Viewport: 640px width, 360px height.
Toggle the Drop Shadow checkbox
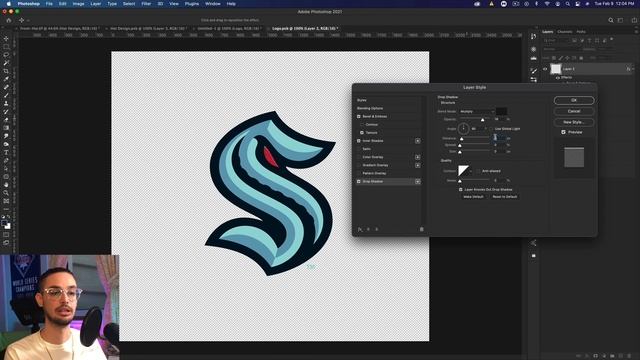359,182
